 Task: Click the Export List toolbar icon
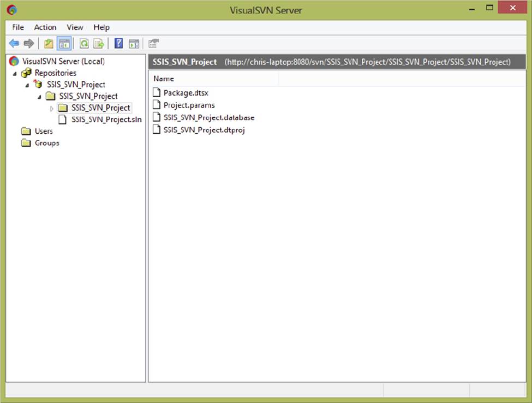pyautogui.click(x=99, y=44)
